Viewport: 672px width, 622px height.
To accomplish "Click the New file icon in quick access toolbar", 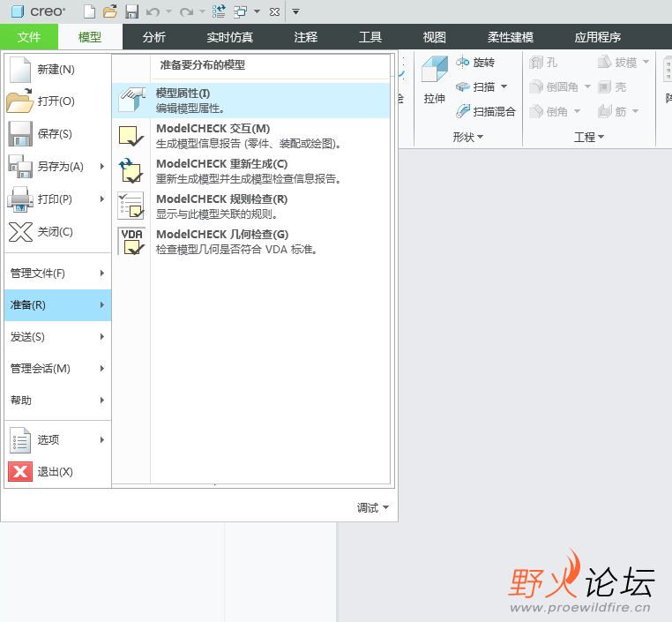I will point(89,11).
